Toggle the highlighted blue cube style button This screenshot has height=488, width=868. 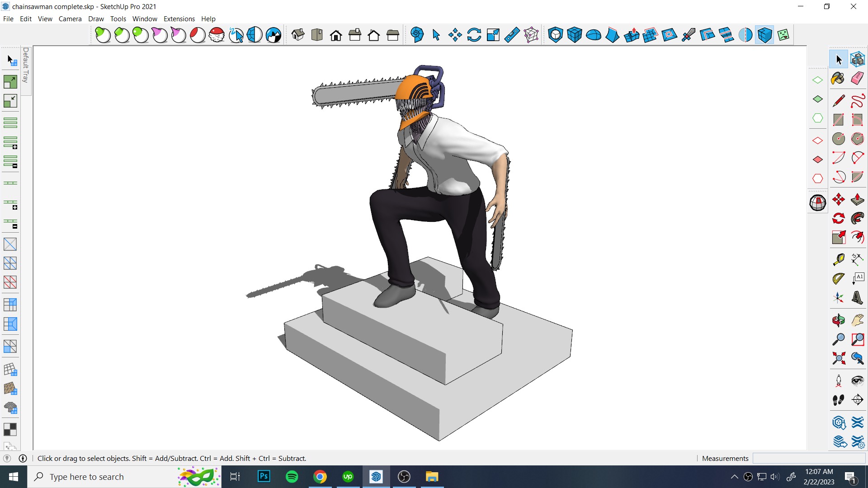tap(764, 35)
